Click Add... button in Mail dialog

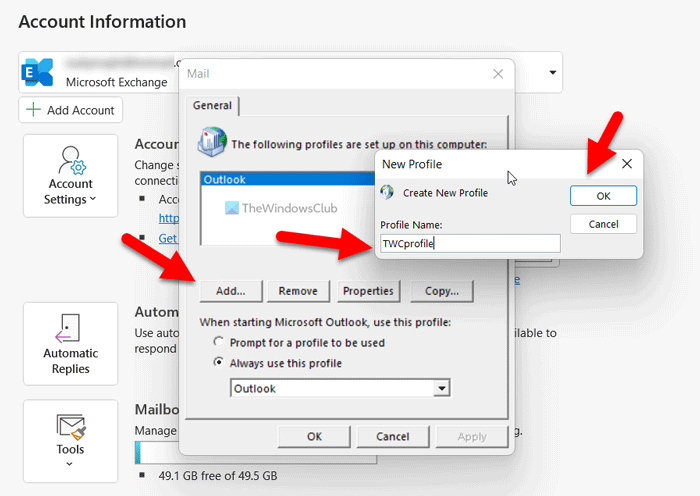(231, 291)
